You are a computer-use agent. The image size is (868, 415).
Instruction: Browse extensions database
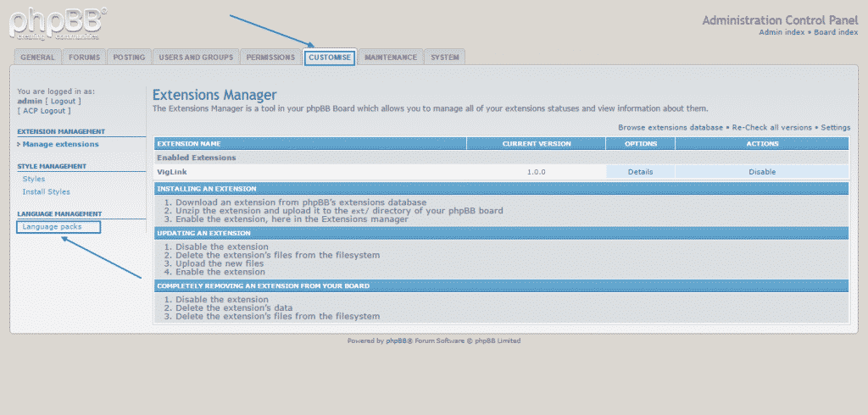[x=670, y=127]
